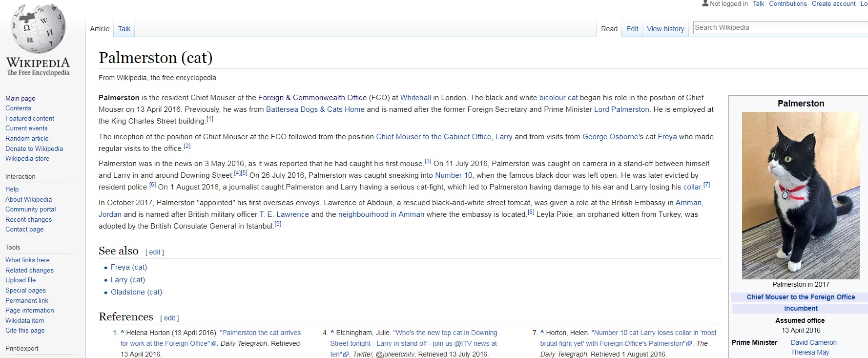Edit the References section
The width and height of the screenshot is (868, 358).
[169, 318]
